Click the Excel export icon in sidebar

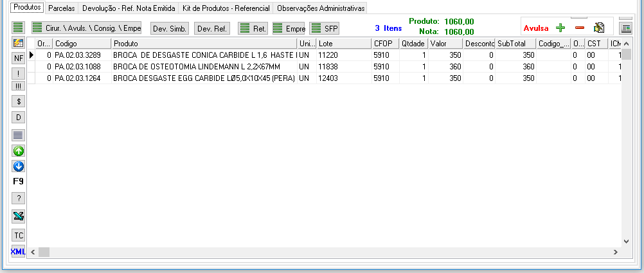tap(19, 216)
